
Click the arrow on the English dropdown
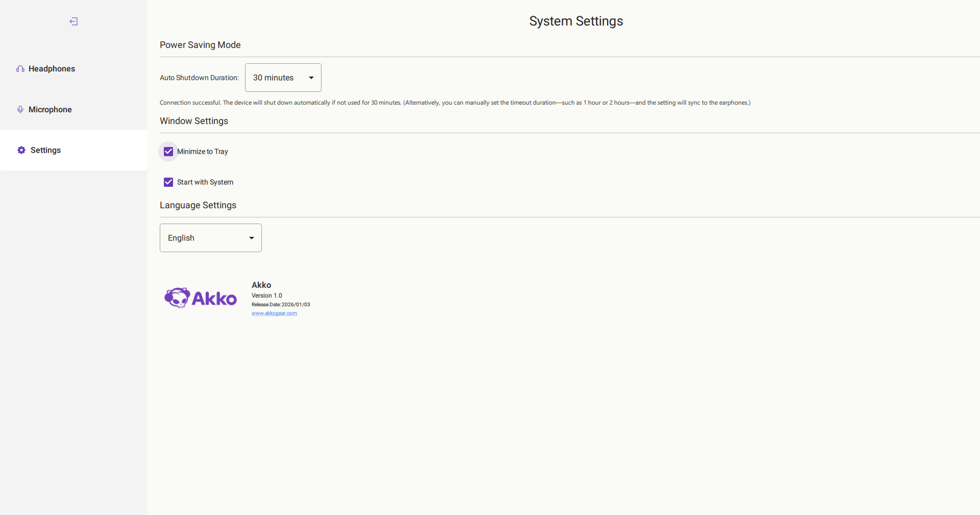[x=251, y=238]
